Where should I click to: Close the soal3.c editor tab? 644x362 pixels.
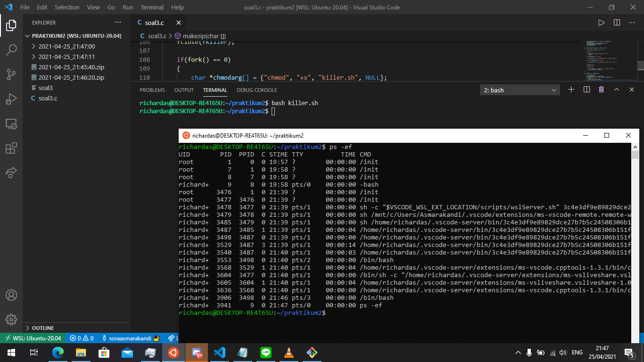pos(179,23)
